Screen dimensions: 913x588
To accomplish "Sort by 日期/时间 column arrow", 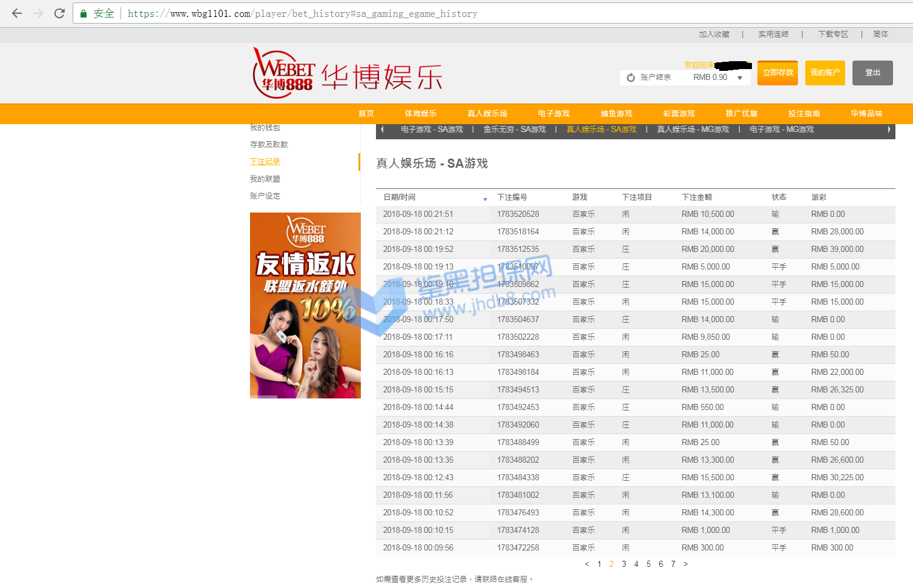I will [485, 199].
